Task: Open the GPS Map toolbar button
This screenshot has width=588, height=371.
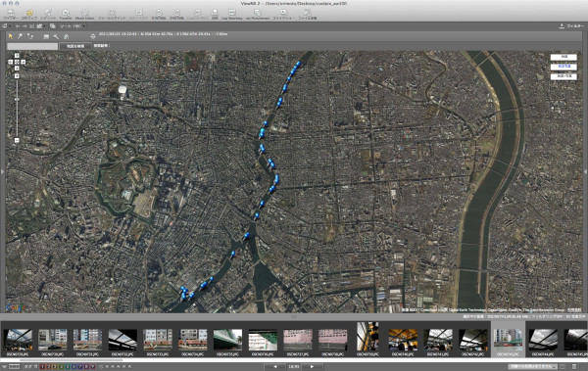Action: [29, 15]
